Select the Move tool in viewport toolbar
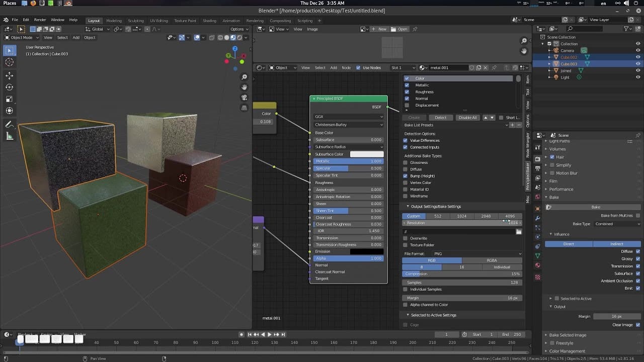 (x=9, y=75)
